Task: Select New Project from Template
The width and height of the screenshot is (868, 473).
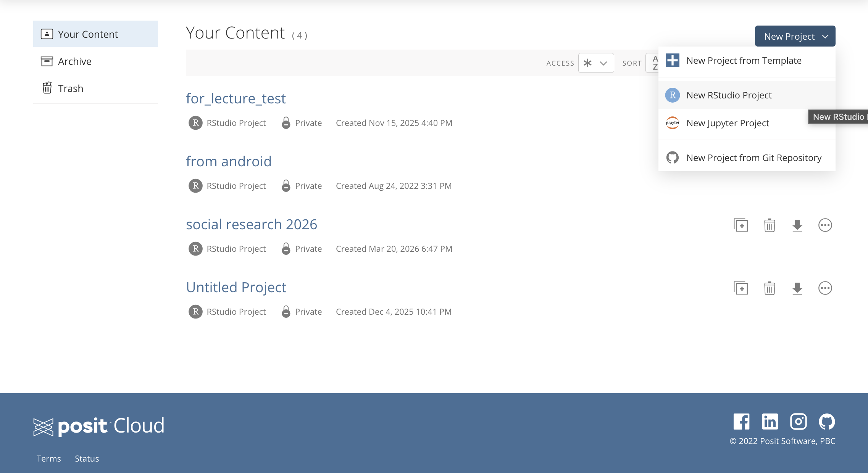Action: [744, 61]
